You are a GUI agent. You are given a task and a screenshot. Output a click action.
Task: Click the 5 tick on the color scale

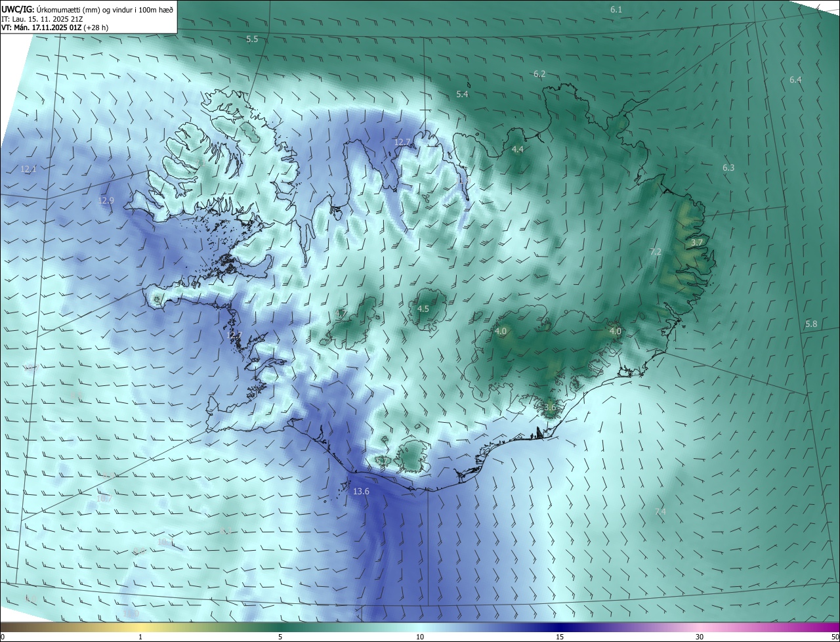[280, 637]
